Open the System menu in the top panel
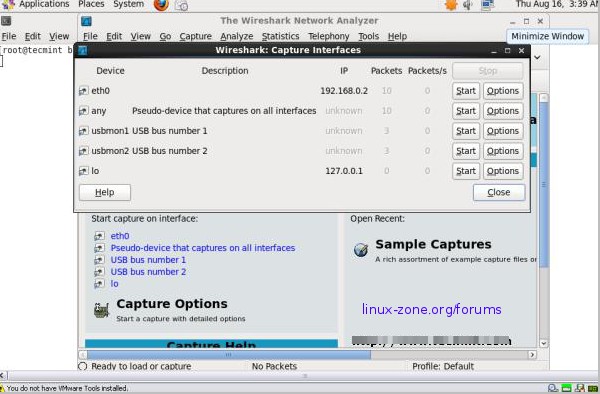 point(129,5)
